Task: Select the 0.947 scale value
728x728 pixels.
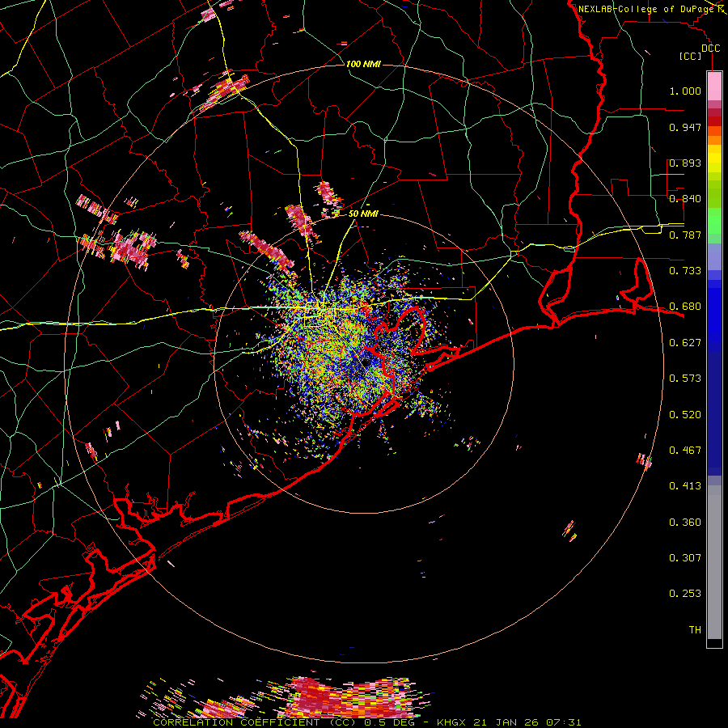Action: pos(685,127)
